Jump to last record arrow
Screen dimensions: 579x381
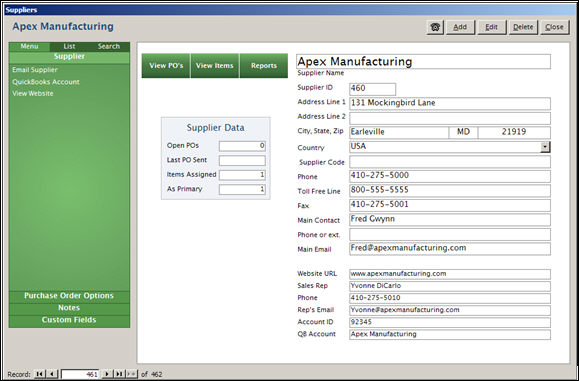[x=119, y=374]
